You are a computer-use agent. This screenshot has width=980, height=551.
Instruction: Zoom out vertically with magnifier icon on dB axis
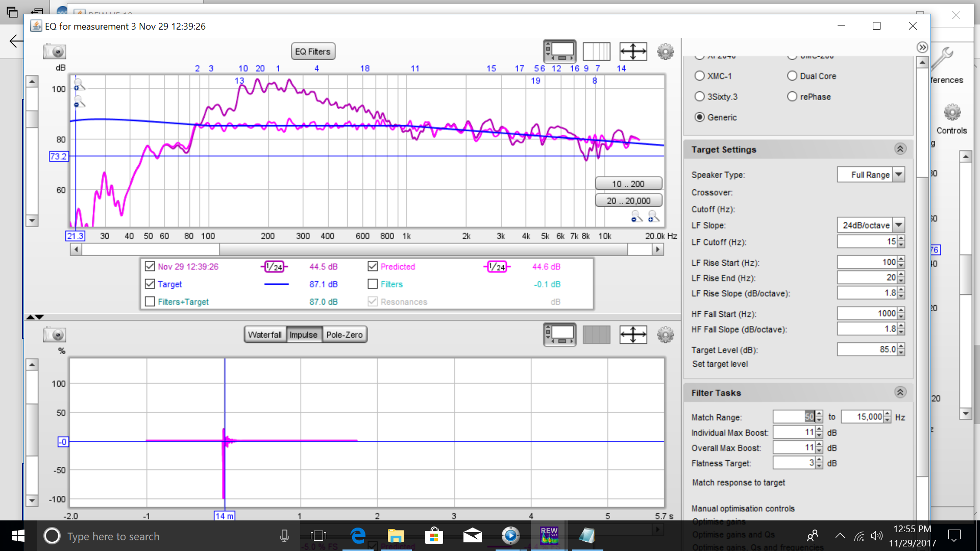click(79, 103)
